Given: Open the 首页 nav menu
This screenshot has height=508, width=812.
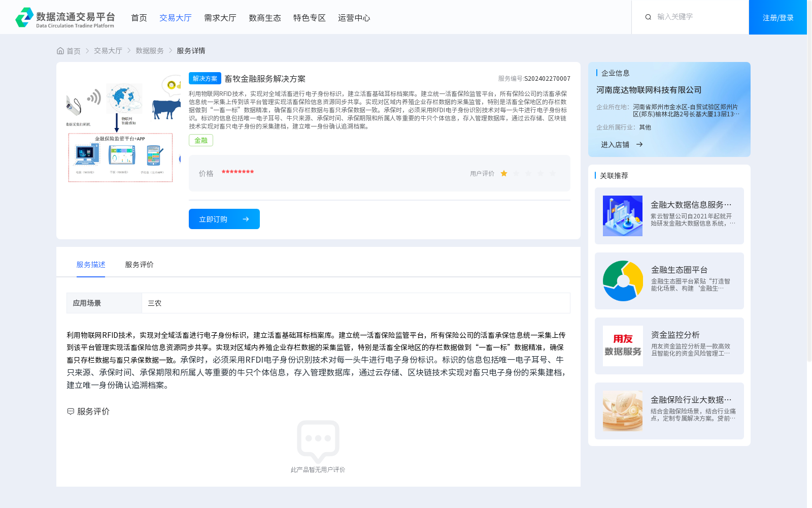Looking at the screenshot, I should pos(139,18).
